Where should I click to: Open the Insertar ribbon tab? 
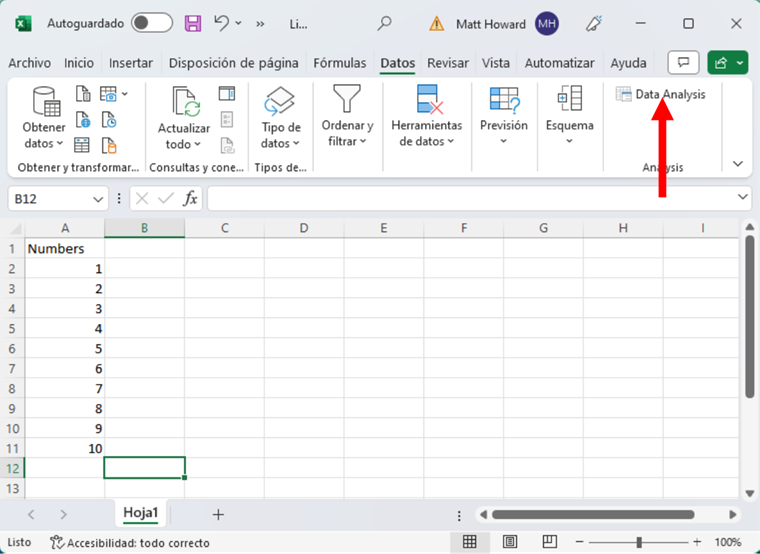point(131,62)
